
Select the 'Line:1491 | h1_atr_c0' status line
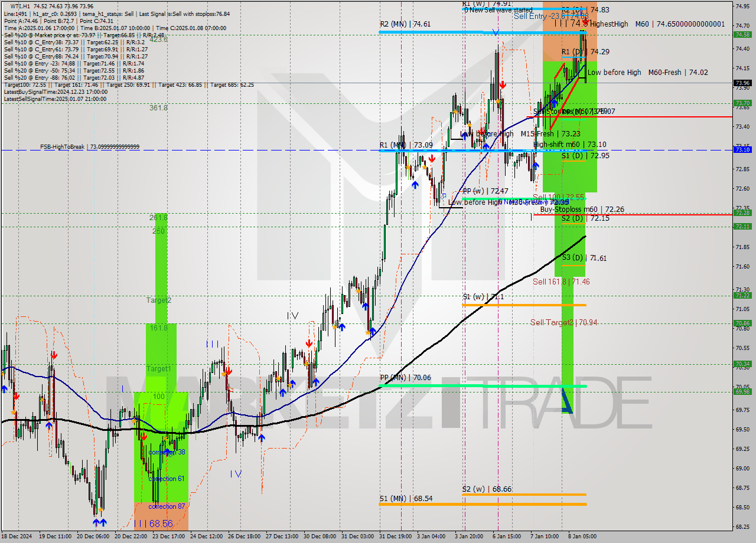pyautogui.click(x=116, y=14)
